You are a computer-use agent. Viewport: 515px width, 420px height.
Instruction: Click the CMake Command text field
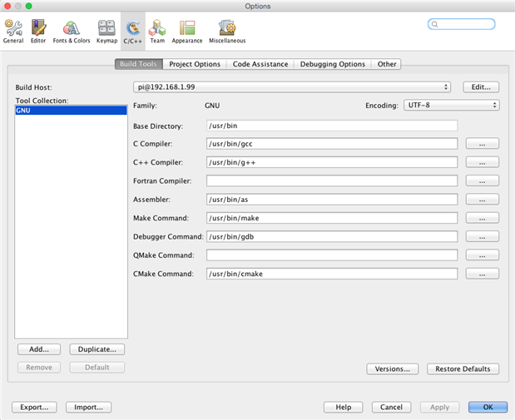(332, 274)
